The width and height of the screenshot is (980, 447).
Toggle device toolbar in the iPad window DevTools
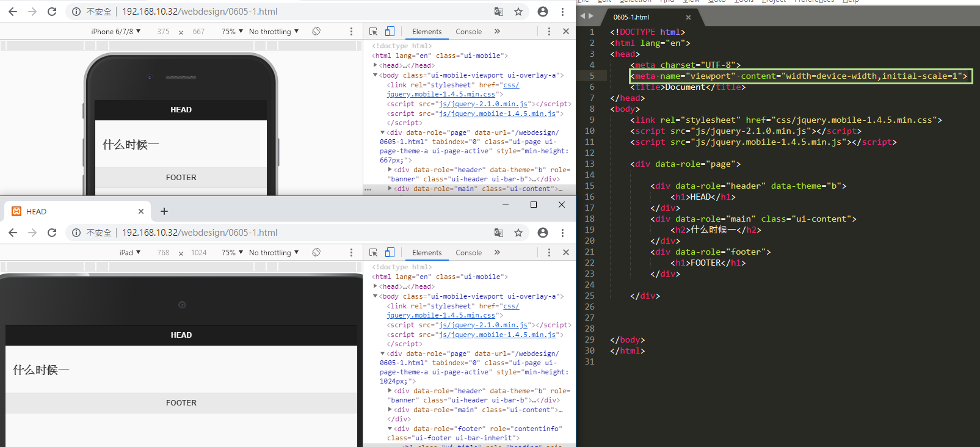(390, 252)
